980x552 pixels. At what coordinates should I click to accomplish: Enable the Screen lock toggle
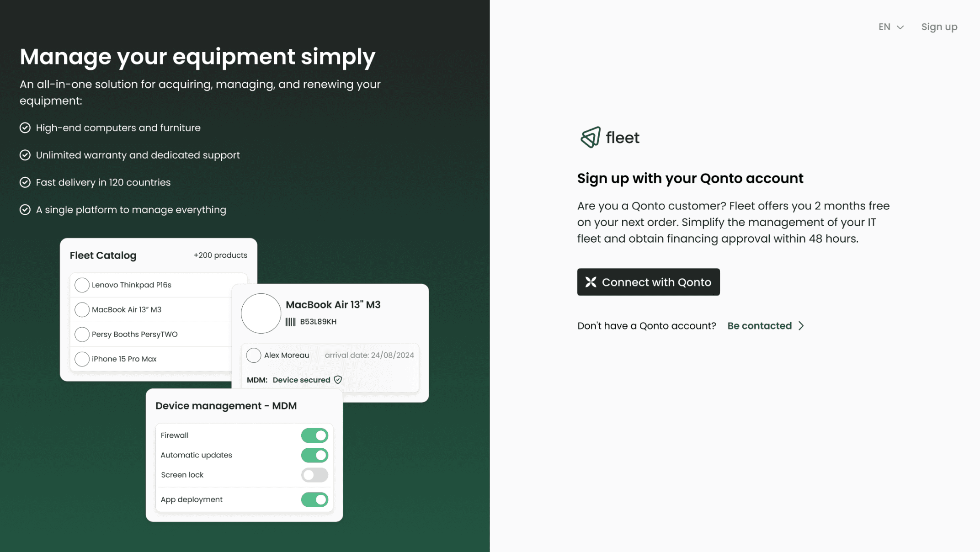[314, 475]
